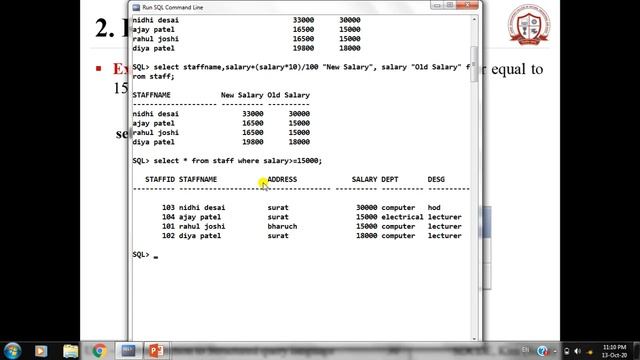The height and width of the screenshot is (360, 640).
Task: Click 'ajay patel' in the 104 row
Action: coord(200,217)
